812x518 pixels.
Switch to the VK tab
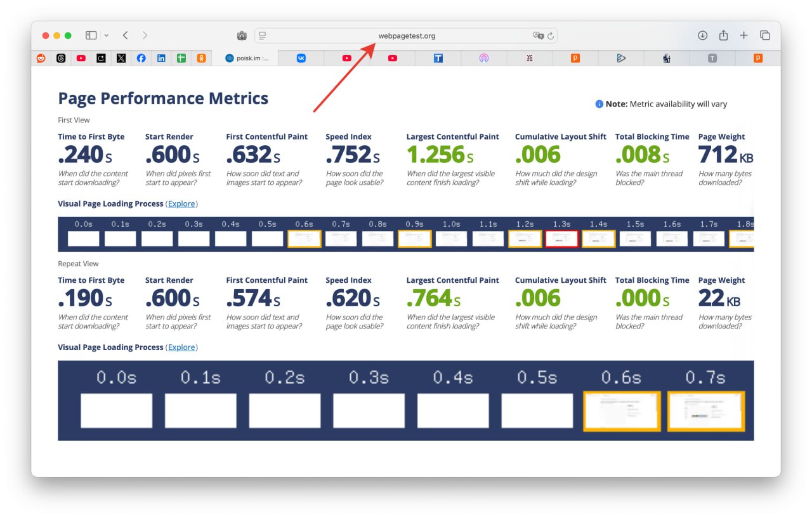tap(301, 58)
